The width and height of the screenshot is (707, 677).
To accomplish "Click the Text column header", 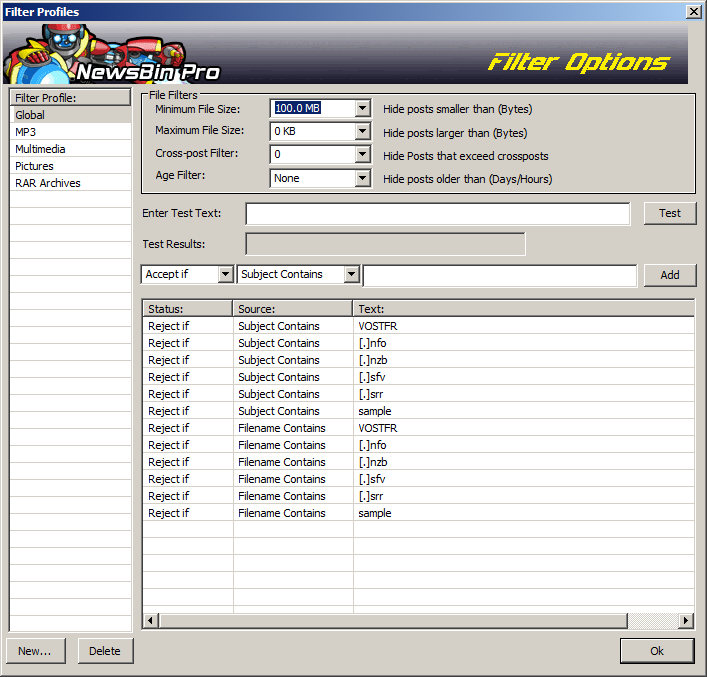I will click(x=523, y=309).
